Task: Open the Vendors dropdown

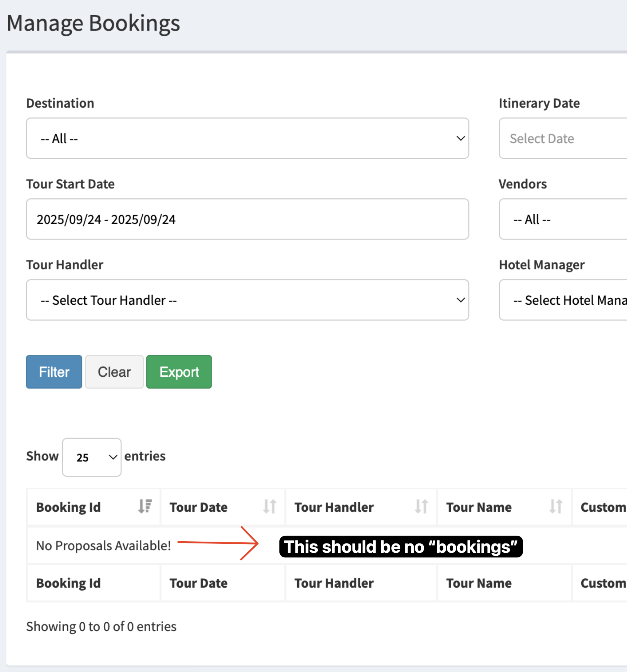Action: [563, 219]
